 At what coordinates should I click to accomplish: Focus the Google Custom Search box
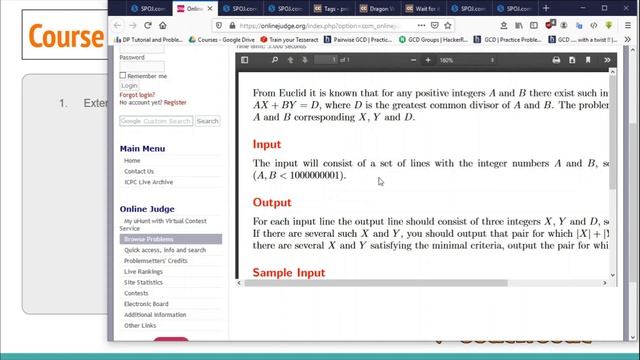(x=156, y=121)
